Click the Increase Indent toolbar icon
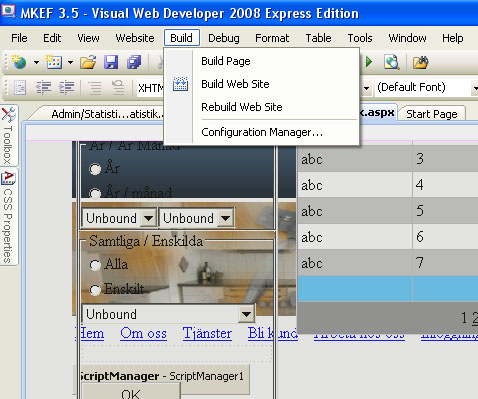 (66, 88)
